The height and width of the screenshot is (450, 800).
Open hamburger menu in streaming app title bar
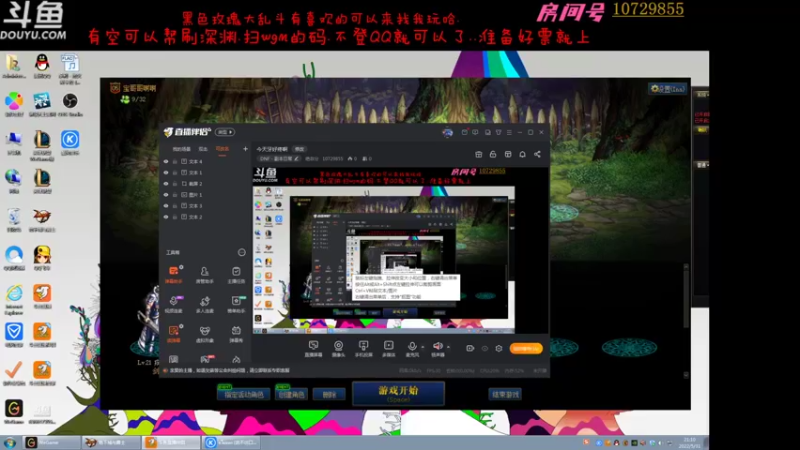509,133
